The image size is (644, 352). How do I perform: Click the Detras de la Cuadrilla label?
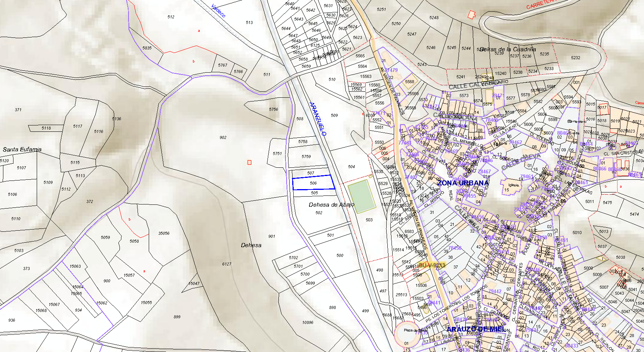tap(508, 49)
